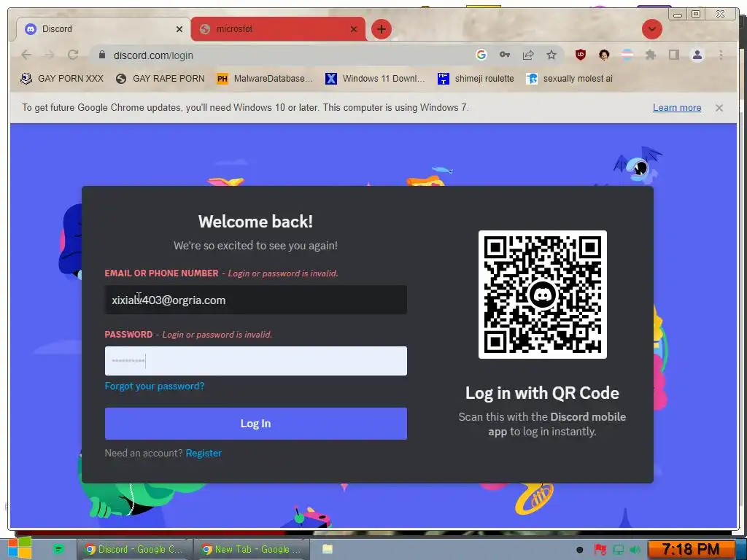Screen dimensions: 747x560
Task: Maximize the Chrome window
Action: (x=695, y=15)
